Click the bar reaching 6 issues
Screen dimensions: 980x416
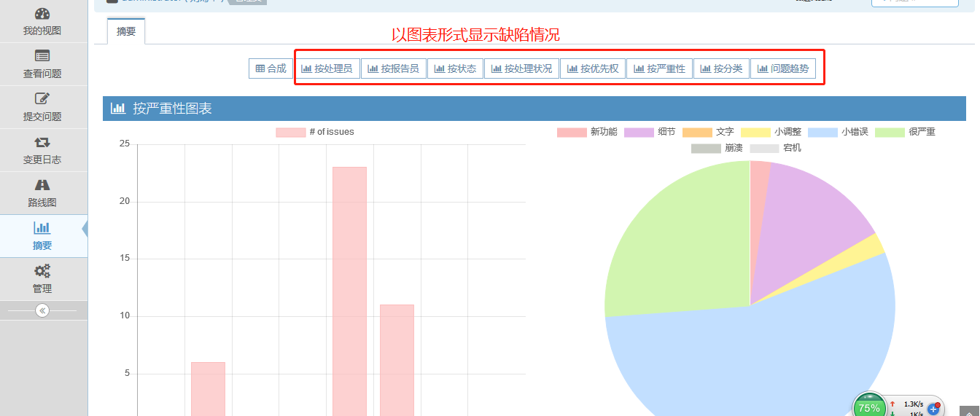(x=208, y=389)
